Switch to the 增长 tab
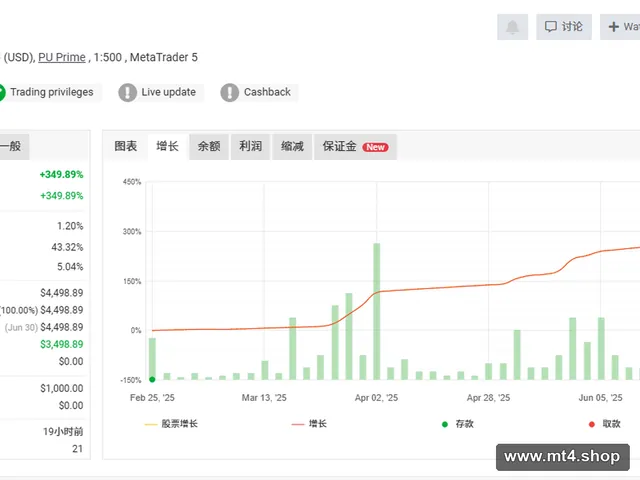Image resolution: width=640 pixels, height=480 pixels. coord(168,146)
